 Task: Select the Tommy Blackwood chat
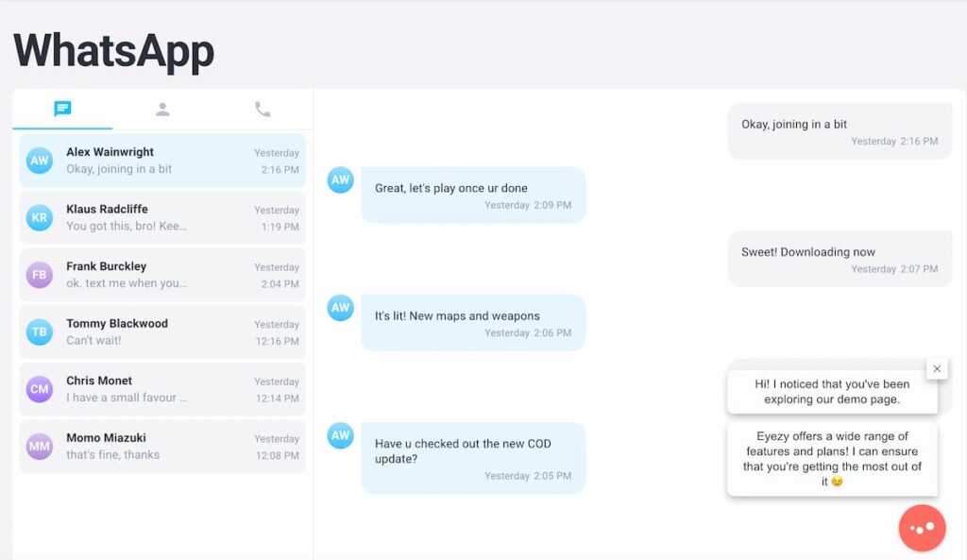point(162,331)
